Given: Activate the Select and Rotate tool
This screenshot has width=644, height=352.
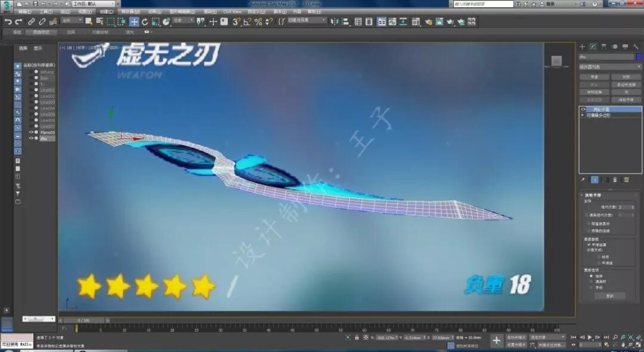Looking at the screenshot, I should click(x=144, y=21).
